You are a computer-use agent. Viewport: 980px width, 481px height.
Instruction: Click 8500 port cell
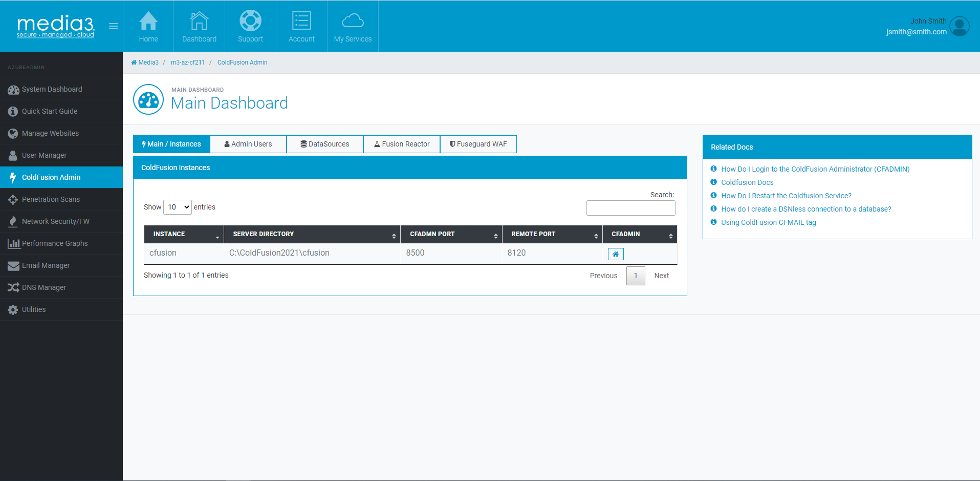[x=451, y=253]
